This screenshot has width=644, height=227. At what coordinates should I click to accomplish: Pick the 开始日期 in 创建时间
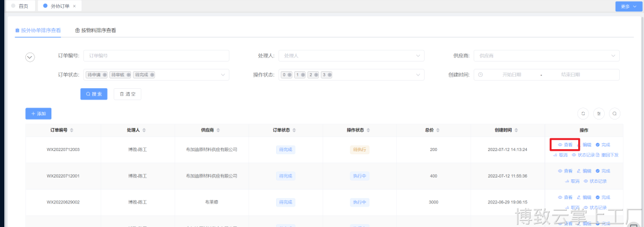pyautogui.click(x=511, y=75)
